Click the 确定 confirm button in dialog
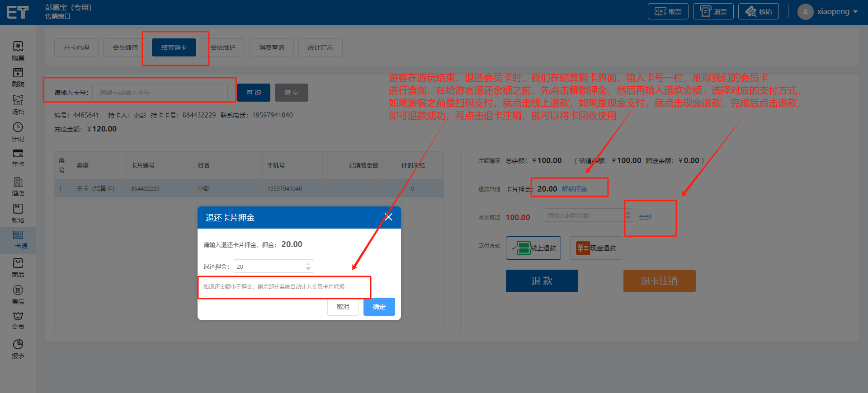868x393 pixels. (379, 307)
